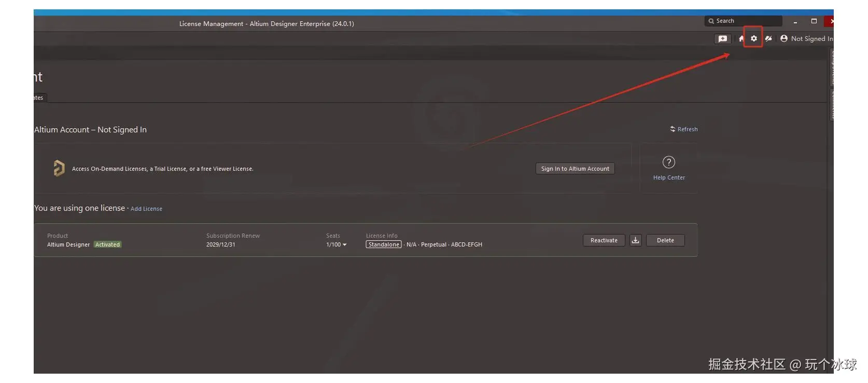Click the disconnected cloud status icon

pyautogui.click(x=768, y=38)
